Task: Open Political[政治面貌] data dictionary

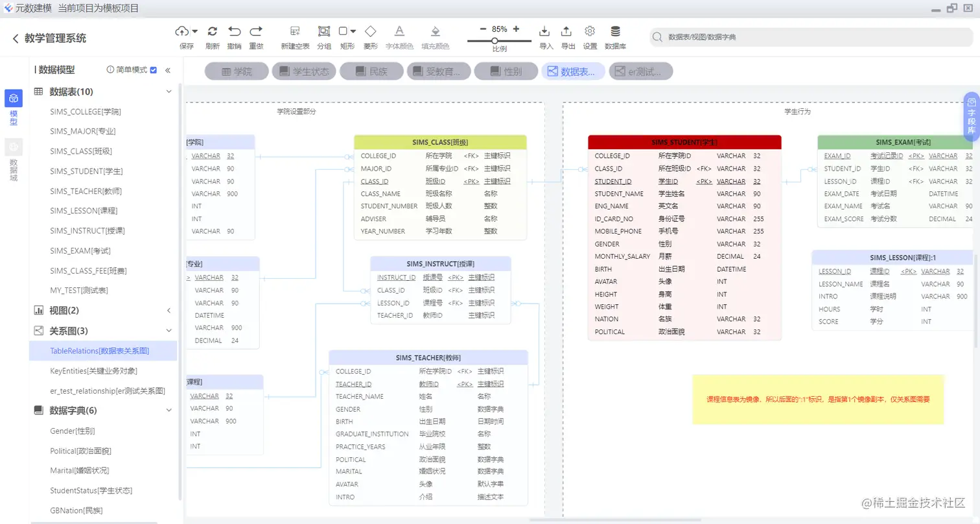Action: pos(81,451)
